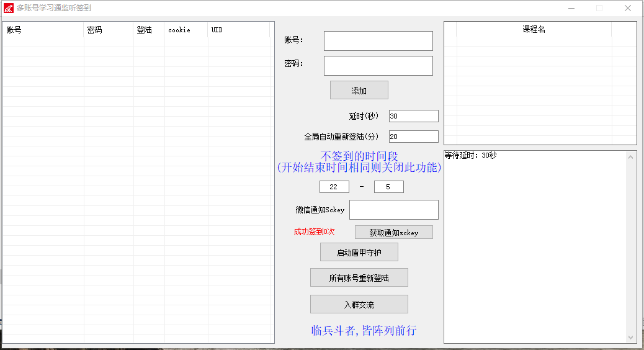Click the 入群交流 button

[359, 305]
